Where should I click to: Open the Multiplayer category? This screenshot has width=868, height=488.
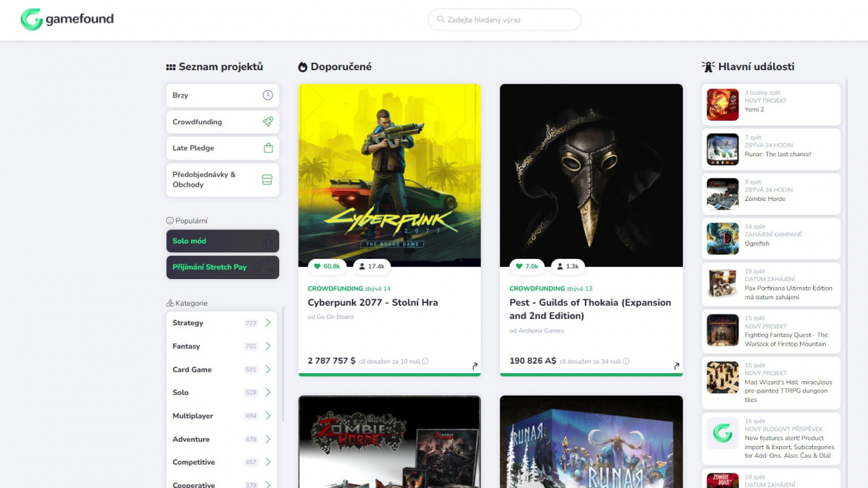click(222, 416)
